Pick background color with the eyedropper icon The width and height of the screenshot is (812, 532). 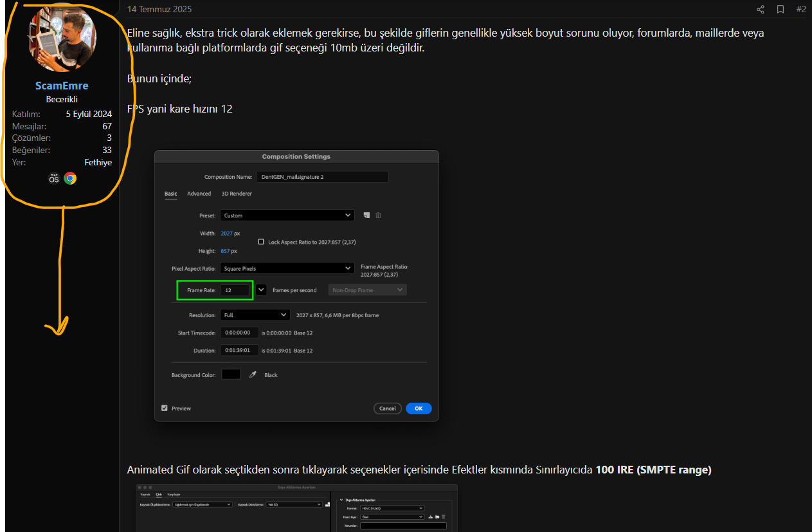(253, 374)
